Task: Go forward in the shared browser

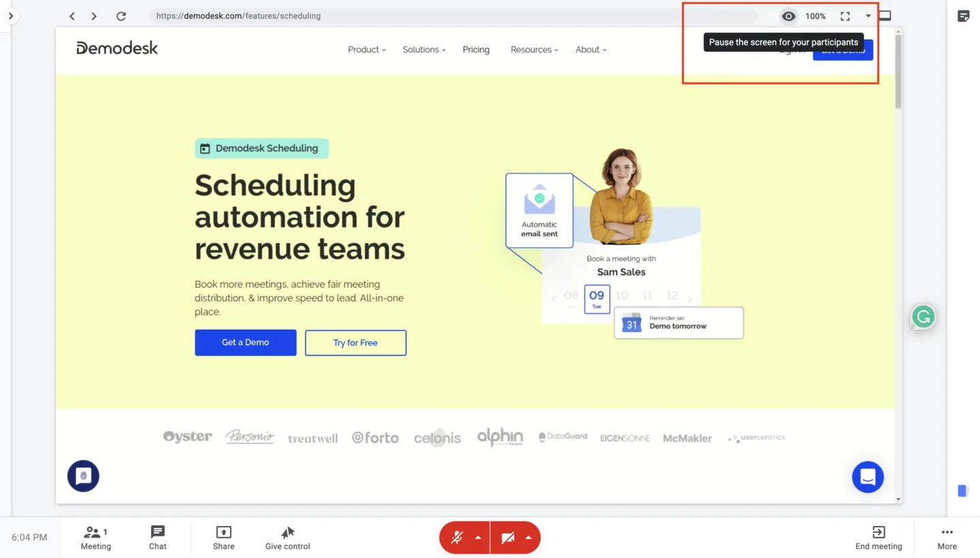Action: pos(94,16)
